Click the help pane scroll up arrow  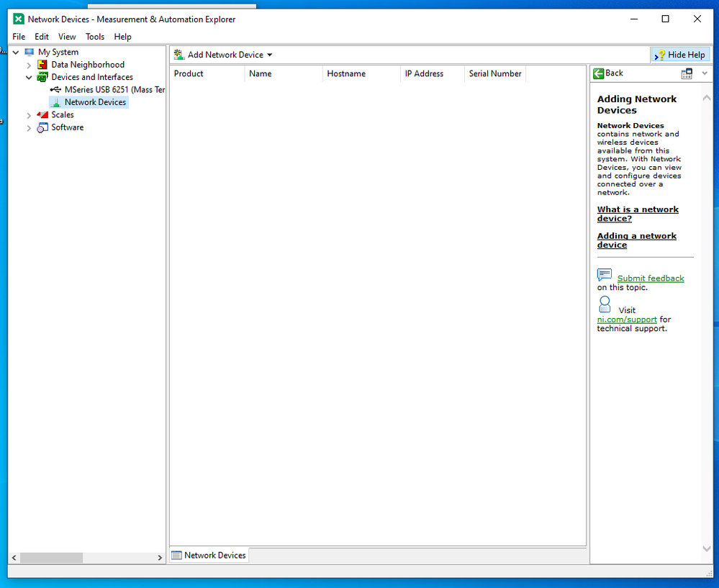point(707,98)
